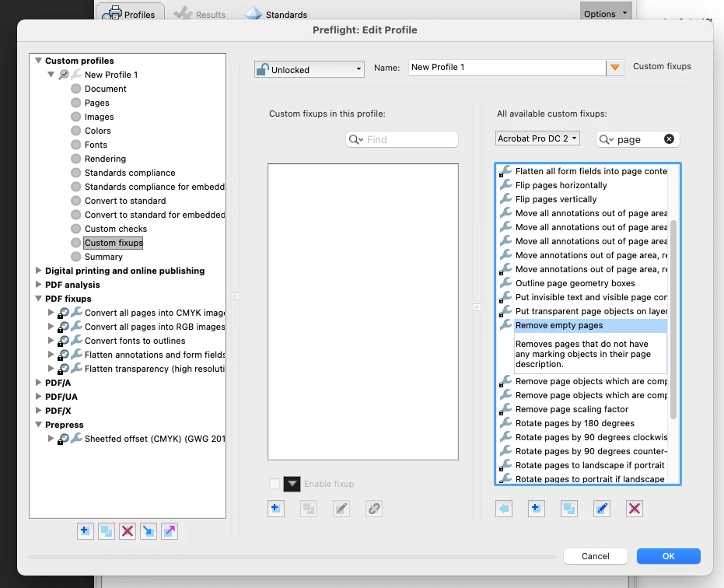Click the gray status circle next to Colors
Image resolution: width=724 pixels, height=588 pixels.
pyautogui.click(x=75, y=131)
